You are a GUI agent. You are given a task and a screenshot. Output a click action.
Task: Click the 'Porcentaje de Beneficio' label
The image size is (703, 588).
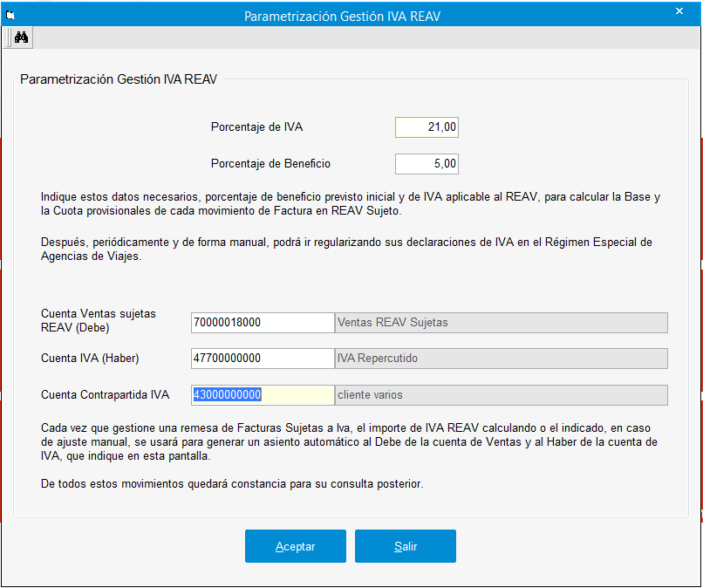pyautogui.click(x=270, y=163)
